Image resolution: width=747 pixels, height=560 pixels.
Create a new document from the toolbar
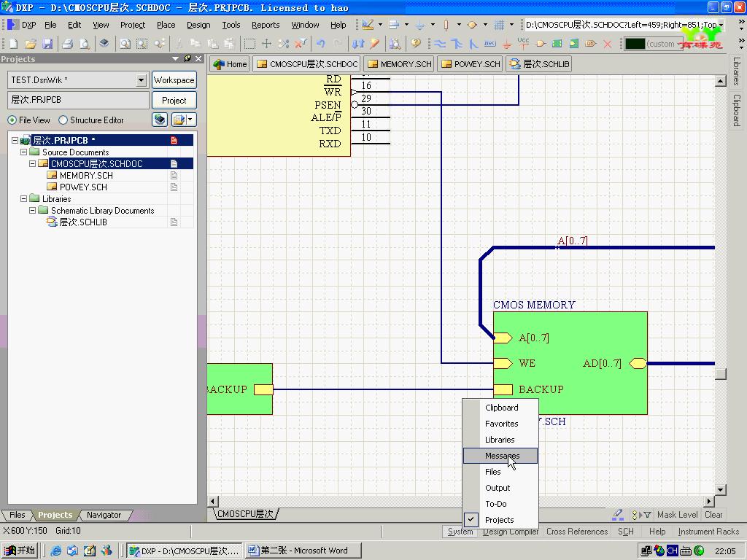point(13,44)
